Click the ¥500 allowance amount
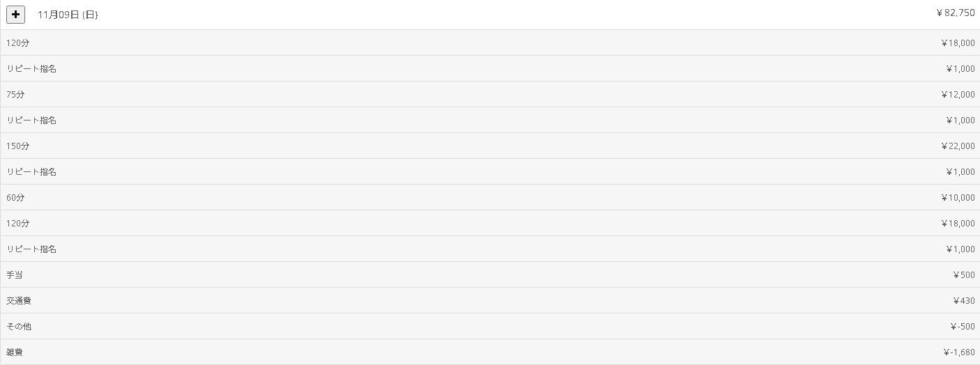This screenshot has height=365, width=980. tap(963, 275)
